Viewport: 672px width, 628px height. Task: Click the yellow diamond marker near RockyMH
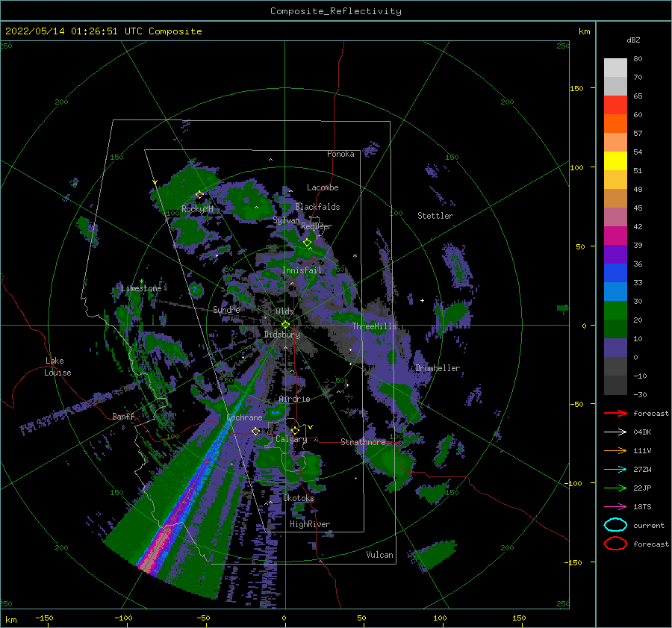(199, 195)
